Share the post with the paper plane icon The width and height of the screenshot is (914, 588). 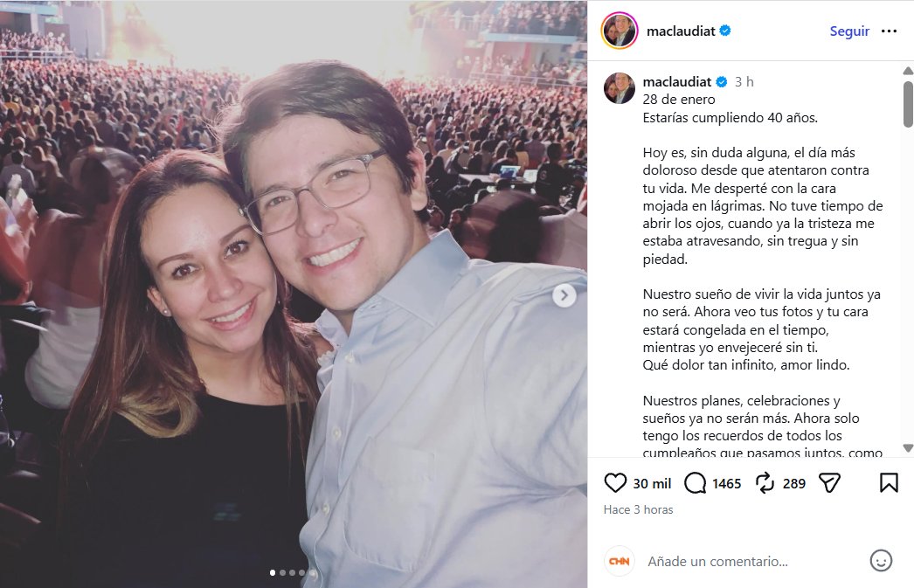pos(829,483)
